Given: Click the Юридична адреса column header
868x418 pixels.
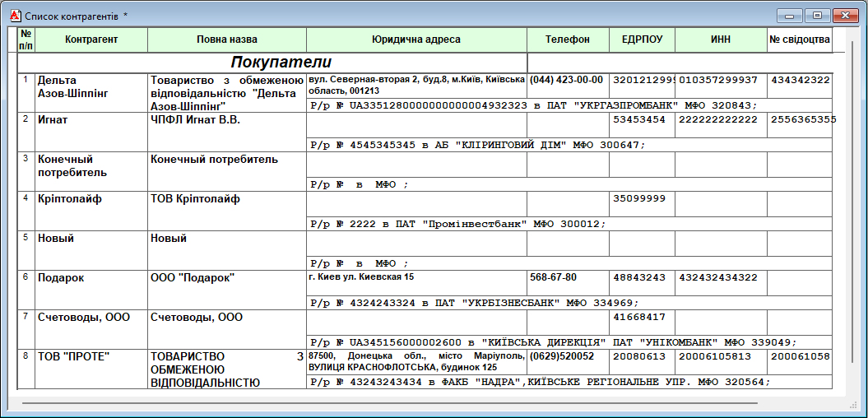Looking at the screenshot, I should pos(416,39).
